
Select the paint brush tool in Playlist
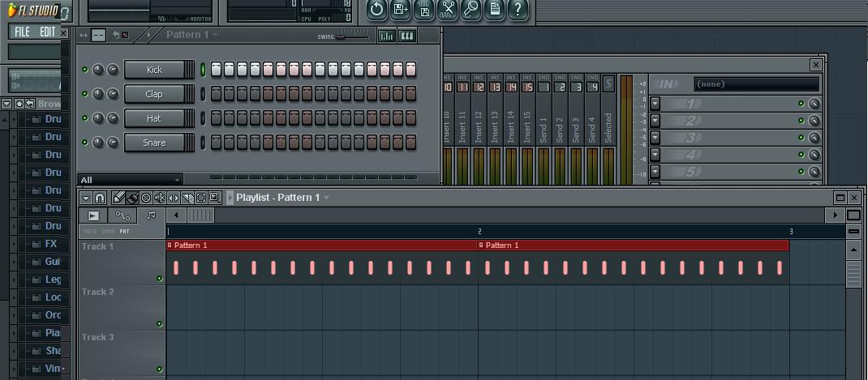(132, 198)
